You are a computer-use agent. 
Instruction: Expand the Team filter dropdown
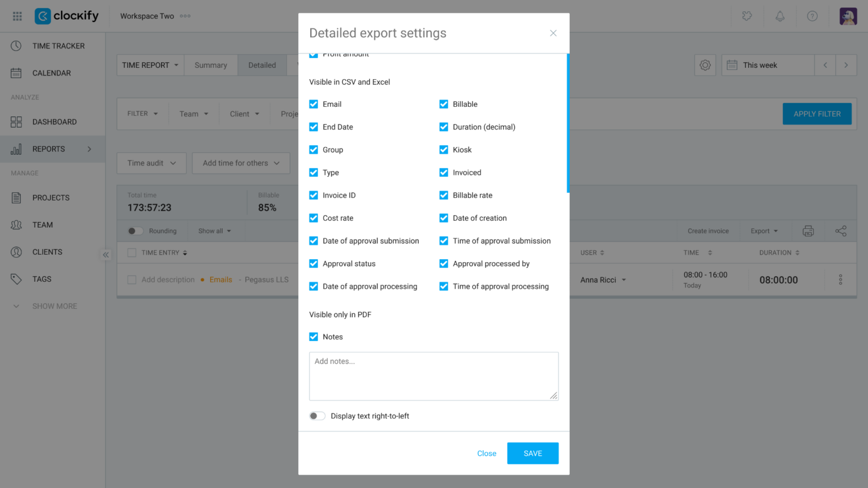point(194,114)
